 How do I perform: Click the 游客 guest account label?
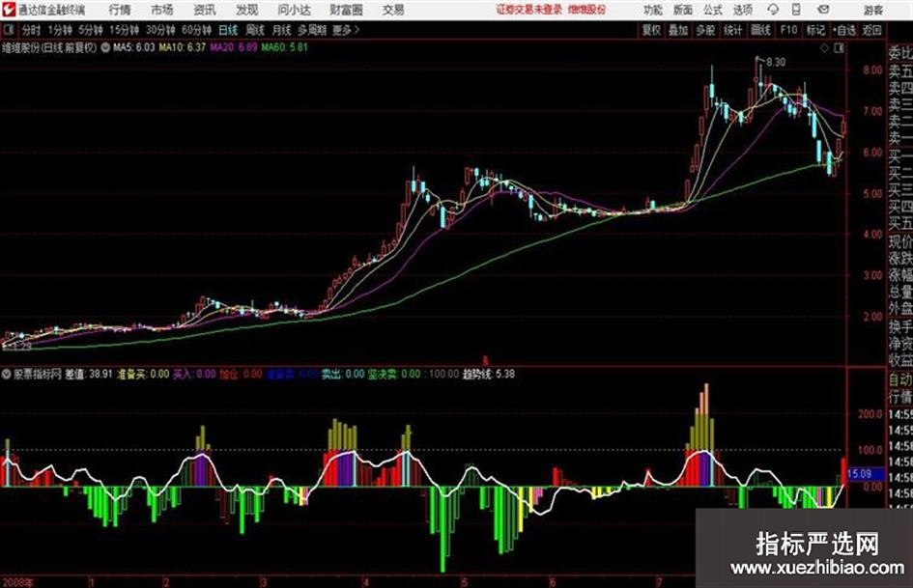(x=873, y=10)
